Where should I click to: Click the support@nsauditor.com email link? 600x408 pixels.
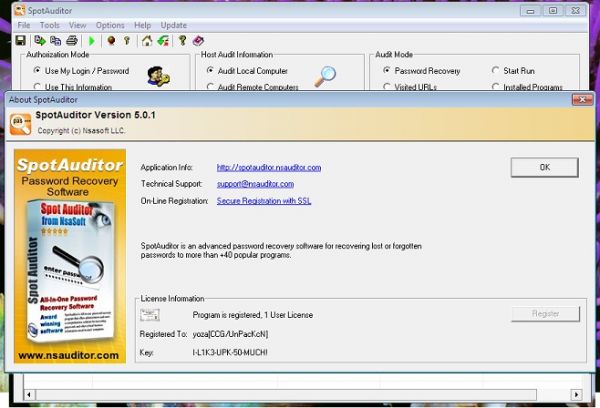coord(255,184)
